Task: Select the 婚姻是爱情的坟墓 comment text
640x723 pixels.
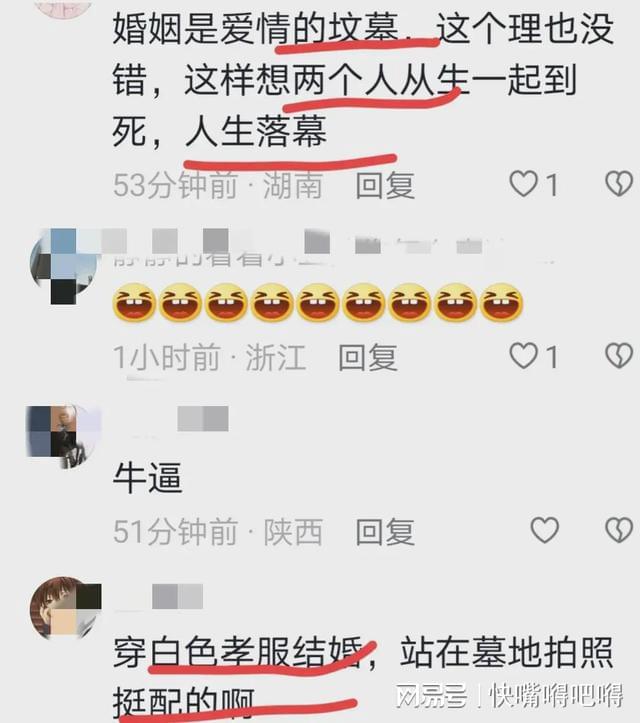Action: point(363,80)
